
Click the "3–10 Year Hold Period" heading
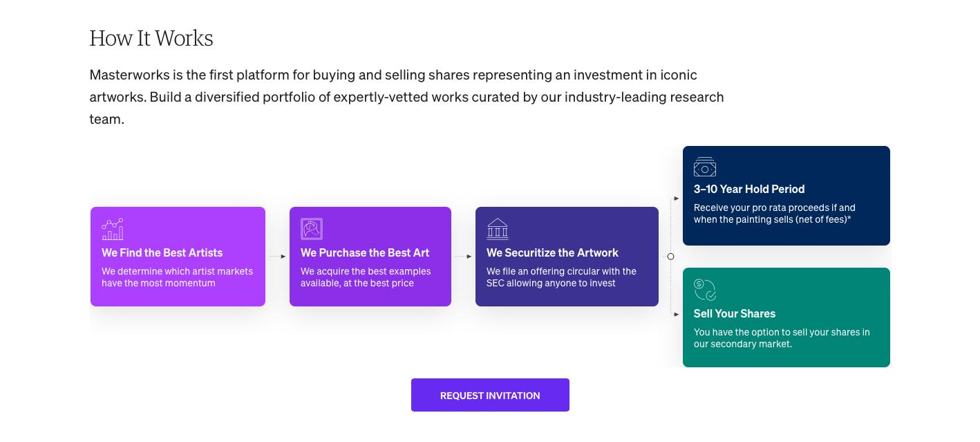(x=749, y=189)
